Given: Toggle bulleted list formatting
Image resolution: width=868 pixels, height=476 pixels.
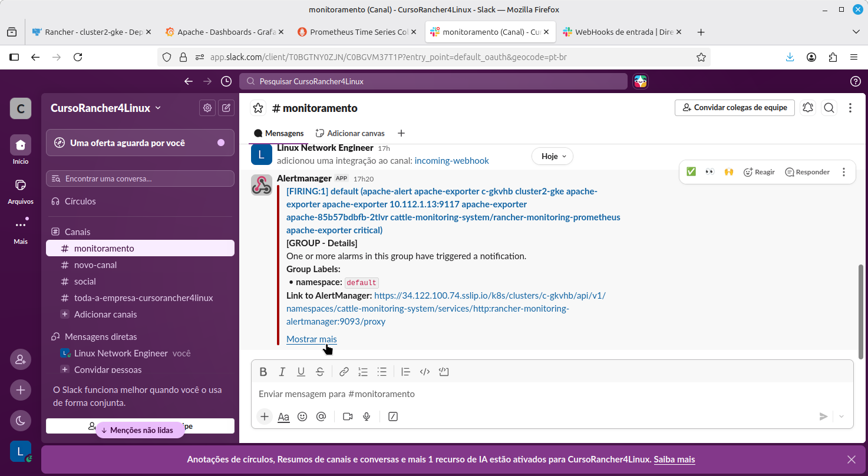Looking at the screenshot, I should point(382,372).
